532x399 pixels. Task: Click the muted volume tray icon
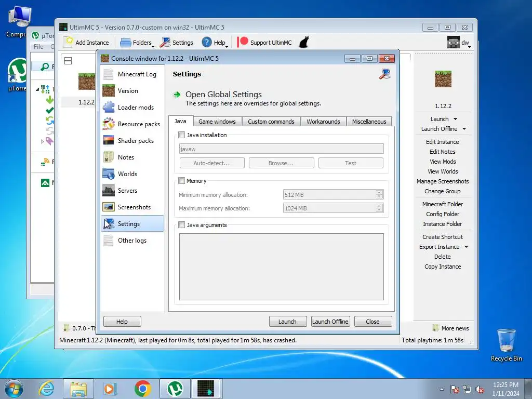pyautogui.click(x=480, y=389)
